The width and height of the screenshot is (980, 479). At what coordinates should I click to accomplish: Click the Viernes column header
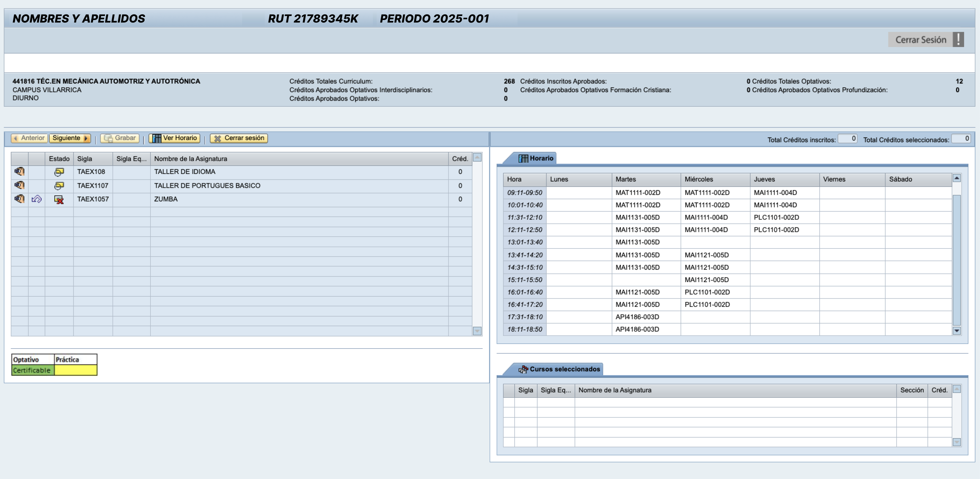coord(852,179)
